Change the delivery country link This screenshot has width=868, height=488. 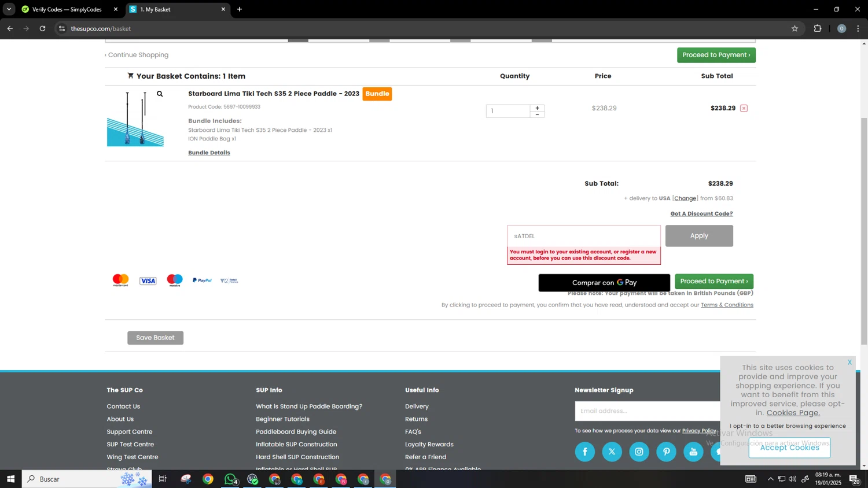click(x=685, y=198)
